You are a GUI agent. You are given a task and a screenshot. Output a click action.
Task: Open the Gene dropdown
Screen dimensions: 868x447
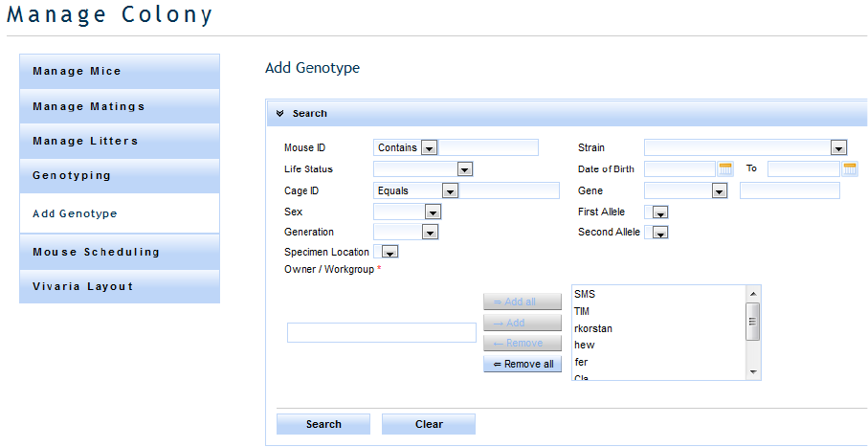point(720,190)
